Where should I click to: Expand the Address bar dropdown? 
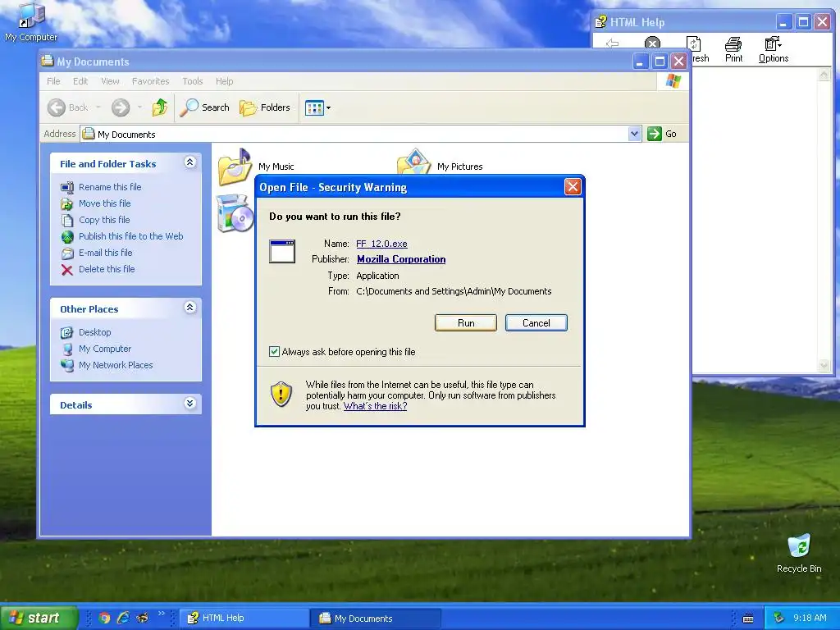point(634,134)
